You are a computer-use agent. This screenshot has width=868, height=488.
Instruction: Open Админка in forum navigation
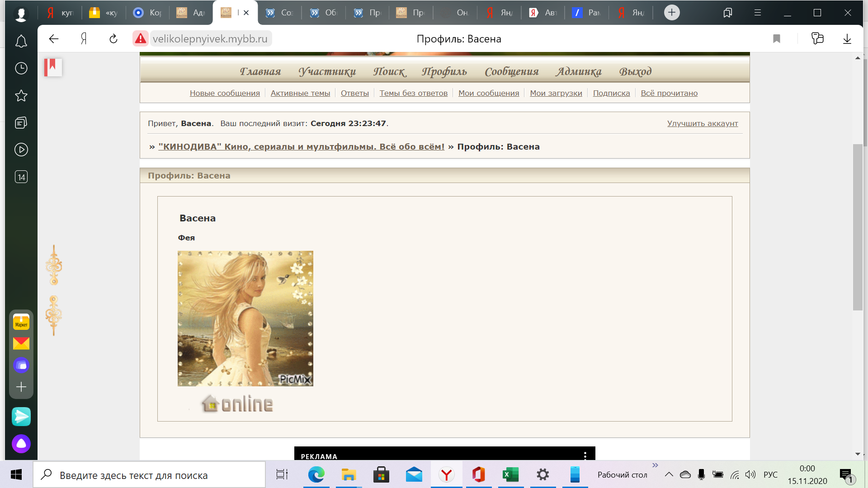pos(579,71)
